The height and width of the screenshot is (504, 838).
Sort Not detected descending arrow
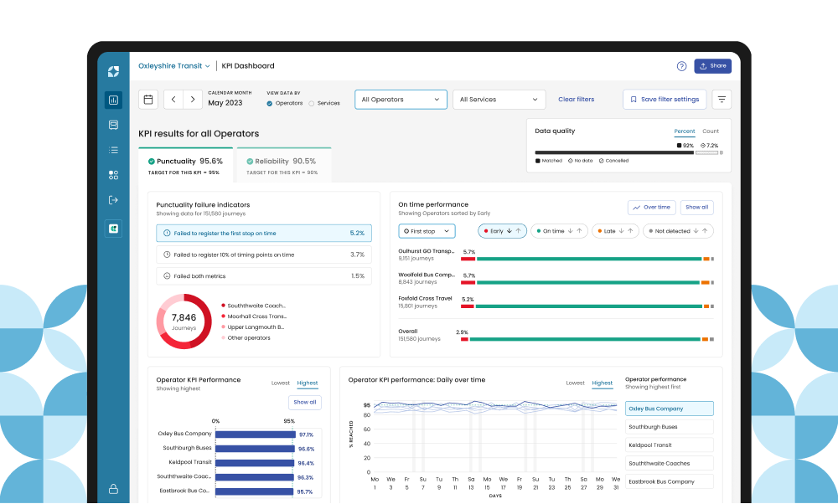[696, 231]
